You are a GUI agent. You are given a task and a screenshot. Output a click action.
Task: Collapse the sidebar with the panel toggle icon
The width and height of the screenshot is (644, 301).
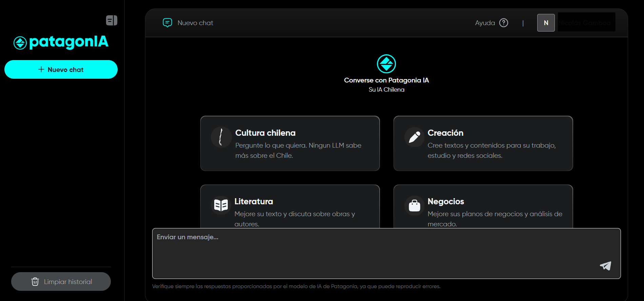click(x=112, y=20)
